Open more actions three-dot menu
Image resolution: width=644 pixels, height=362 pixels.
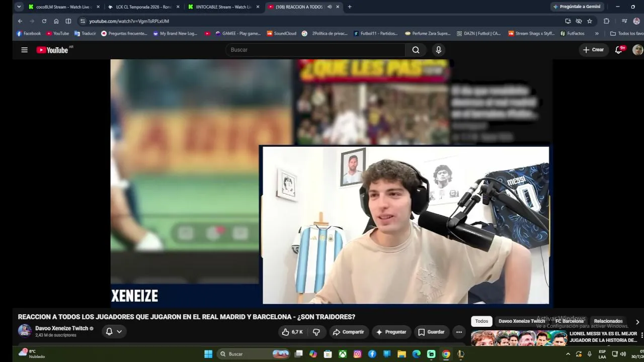pyautogui.click(x=459, y=332)
